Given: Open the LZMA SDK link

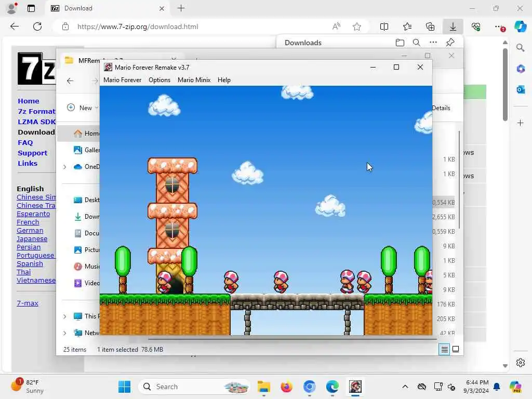Looking at the screenshot, I should [36, 122].
